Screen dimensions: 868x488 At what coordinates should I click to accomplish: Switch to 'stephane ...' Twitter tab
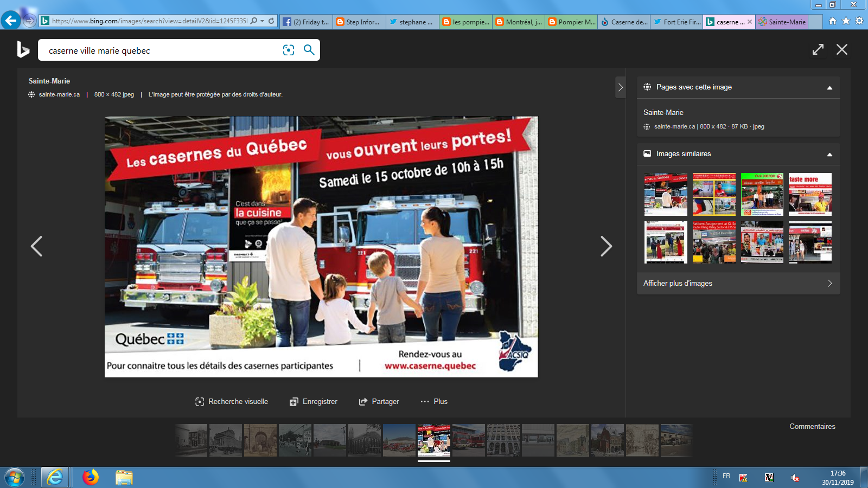click(412, 22)
